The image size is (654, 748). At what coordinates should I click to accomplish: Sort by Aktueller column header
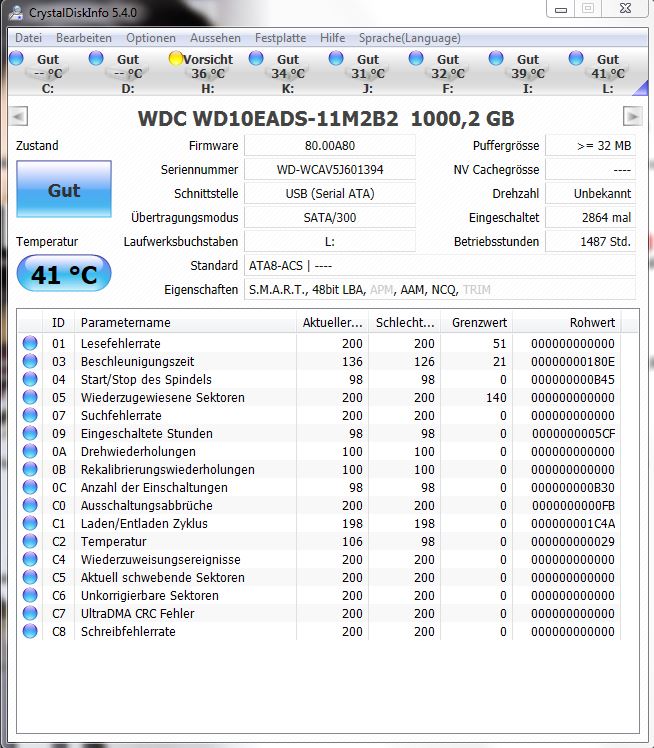332,322
